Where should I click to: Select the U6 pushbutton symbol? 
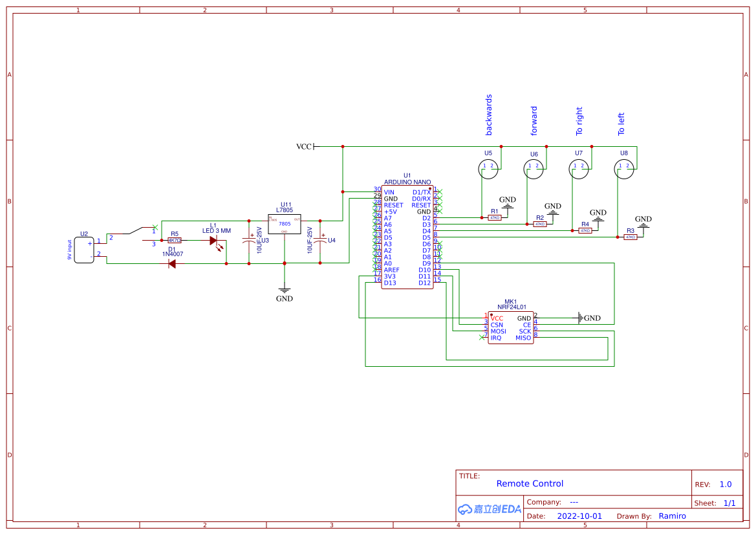coord(534,169)
